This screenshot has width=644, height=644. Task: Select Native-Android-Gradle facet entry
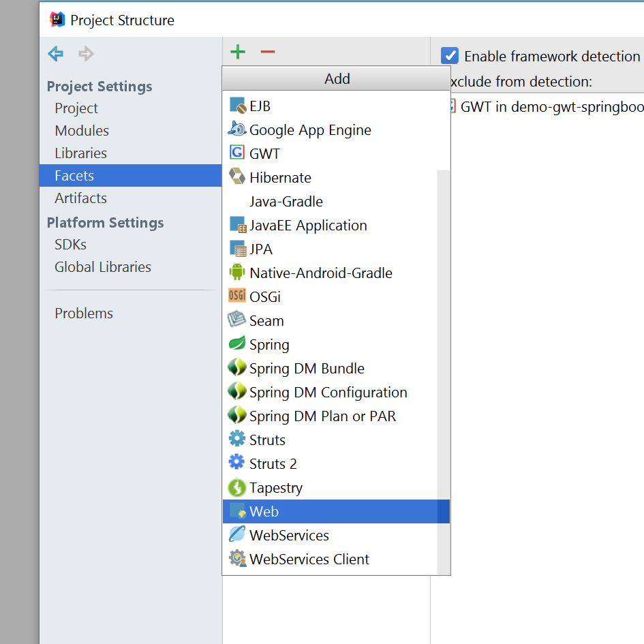pos(331,273)
